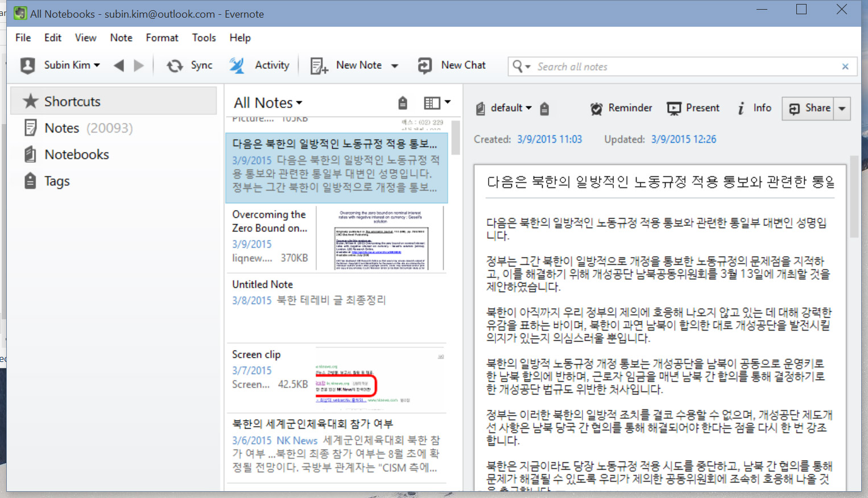Click the Share button

(x=809, y=108)
